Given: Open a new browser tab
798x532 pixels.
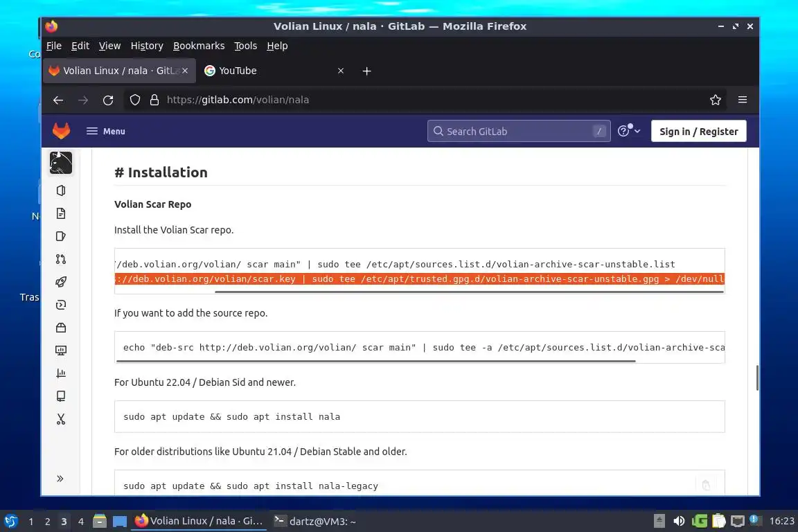Looking at the screenshot, I should (x=366, y=71).
